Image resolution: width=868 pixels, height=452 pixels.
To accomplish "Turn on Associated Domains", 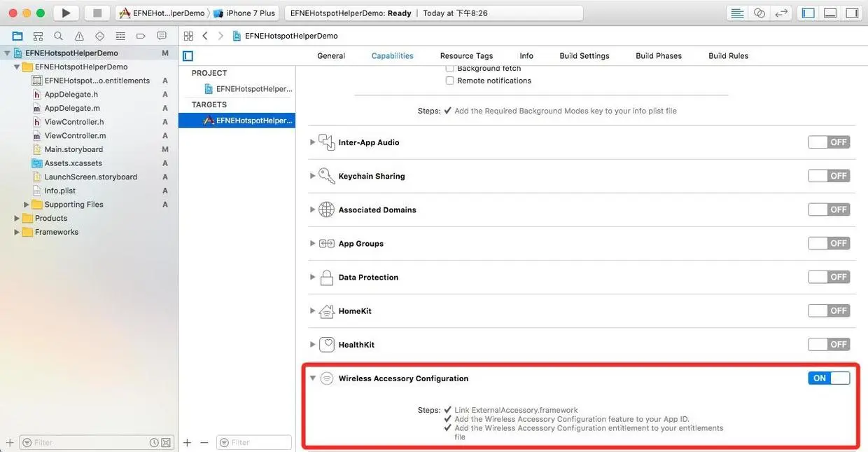I will pyautogui.click(x=829, y=210).
